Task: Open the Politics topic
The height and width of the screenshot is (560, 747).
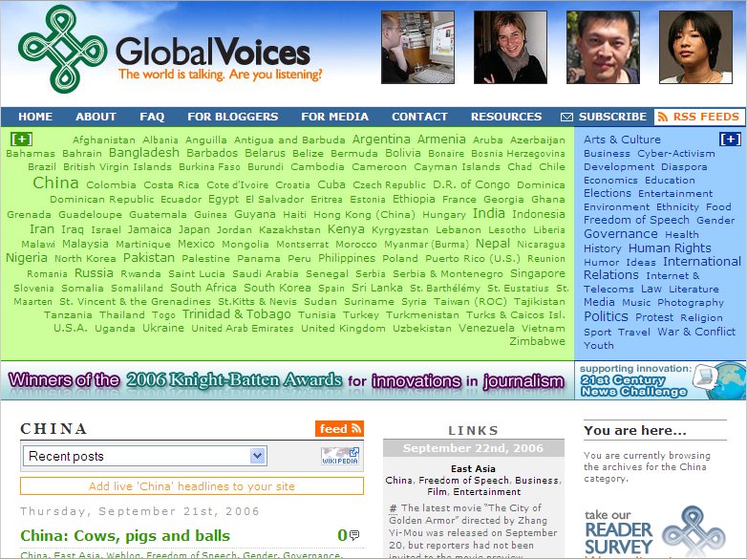Action: [x=606, y=316]
